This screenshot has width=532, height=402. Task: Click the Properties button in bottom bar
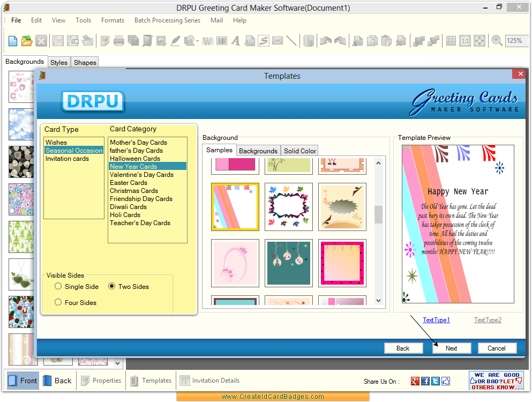(101, 381)
